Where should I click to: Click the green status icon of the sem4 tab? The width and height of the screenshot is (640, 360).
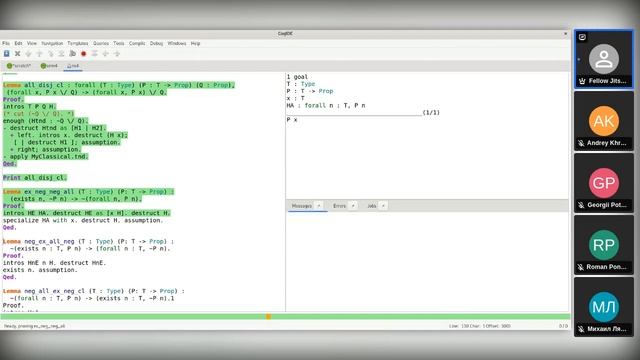43,66
